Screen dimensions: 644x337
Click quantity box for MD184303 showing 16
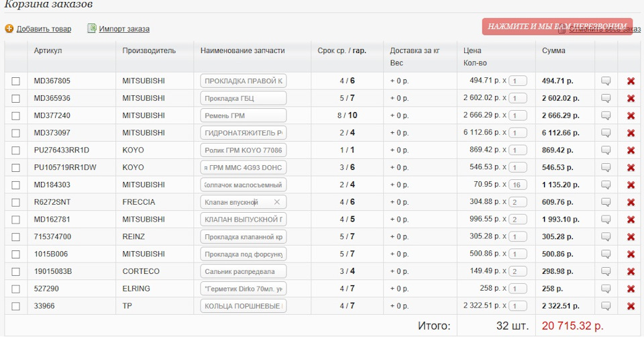tap(517, 185)
